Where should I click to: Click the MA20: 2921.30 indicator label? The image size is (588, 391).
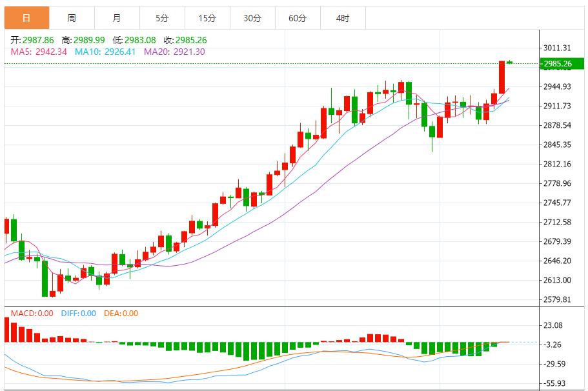[x=174, y=52]
